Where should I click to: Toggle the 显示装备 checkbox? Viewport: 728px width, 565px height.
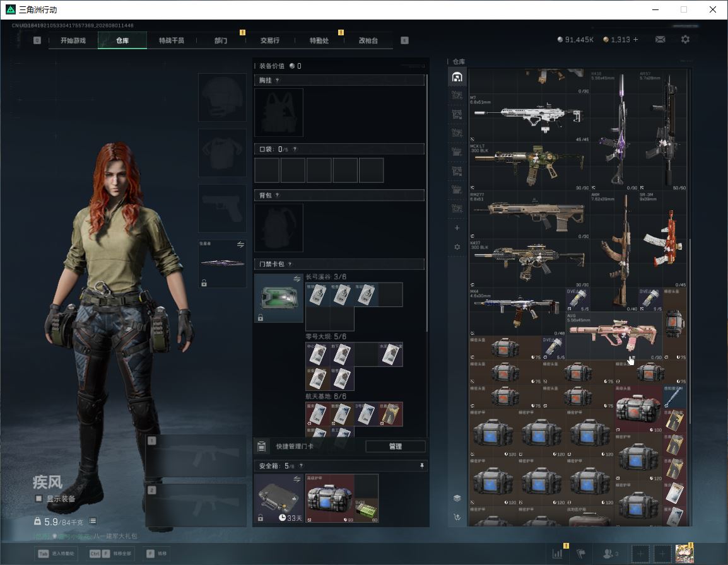click(39, 499)
